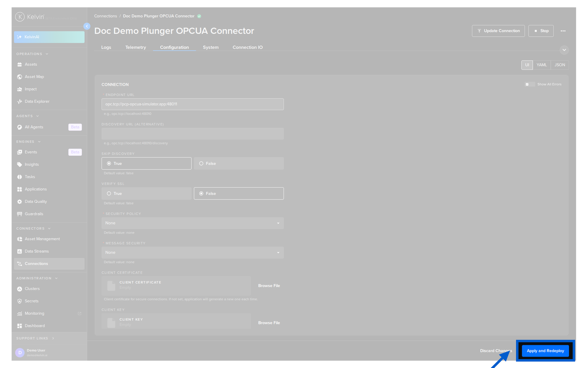Collapse the sidebar with the arrow button
The height and width of the screenshot is (368, 588).
pyautogui.click(x=87, y=26)
